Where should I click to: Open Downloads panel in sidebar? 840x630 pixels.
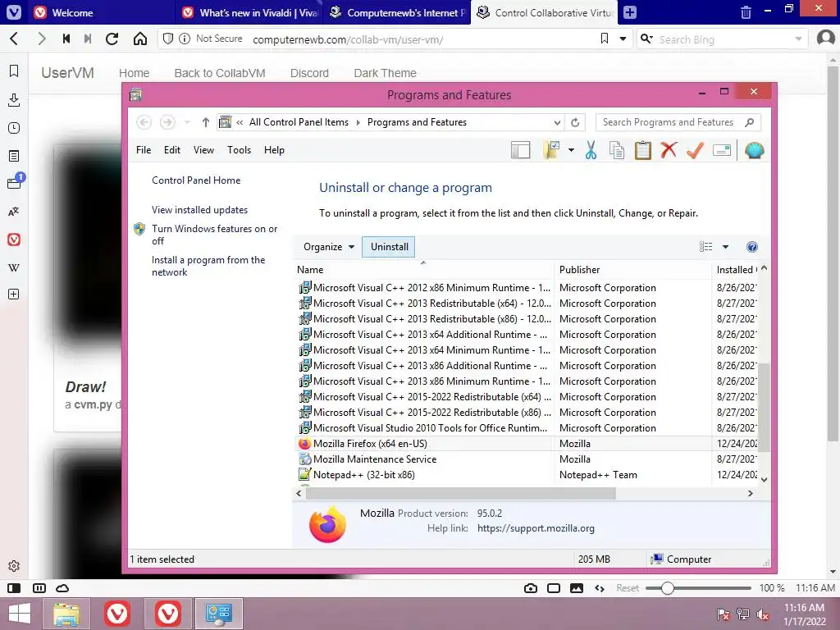point(14,99)
